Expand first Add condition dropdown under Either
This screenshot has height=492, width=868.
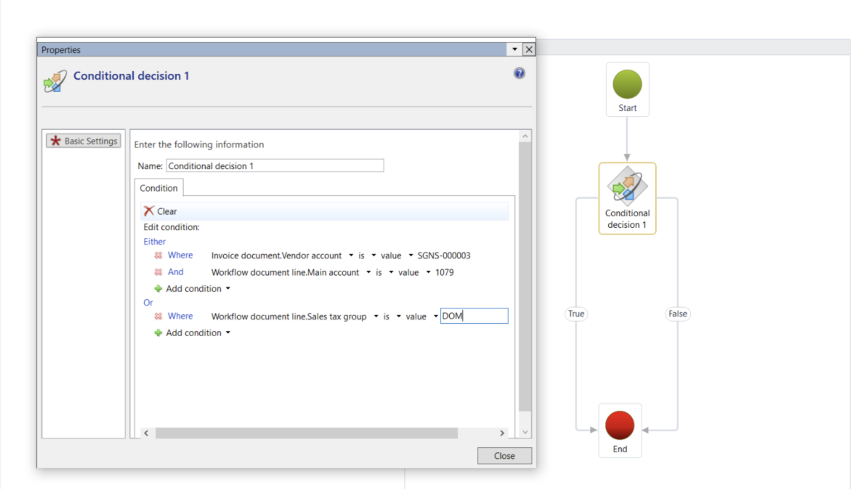tap(228, 289)
